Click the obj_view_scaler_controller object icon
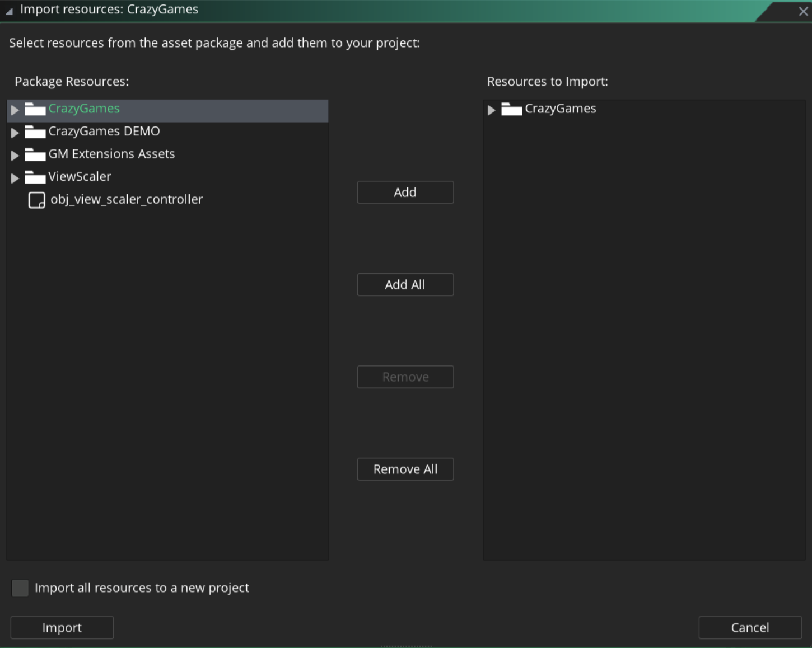Image resolution: width=812 pixels, height=648 pixels. point(36,200)
